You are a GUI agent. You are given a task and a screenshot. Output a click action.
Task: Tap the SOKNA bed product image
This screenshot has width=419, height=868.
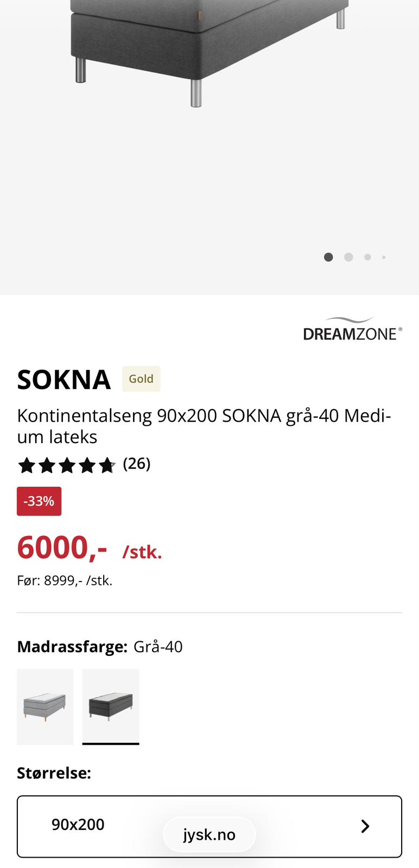click(x=210, y=54)
